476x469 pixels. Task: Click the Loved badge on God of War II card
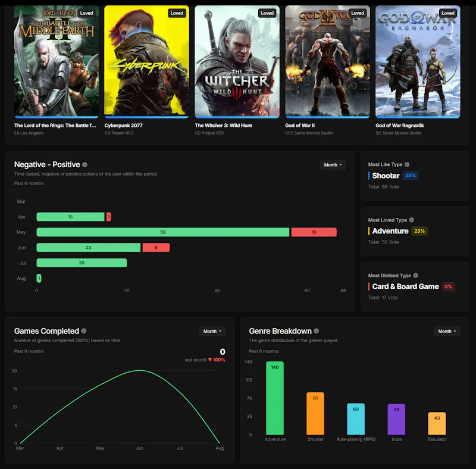click(x=358, y=13)
